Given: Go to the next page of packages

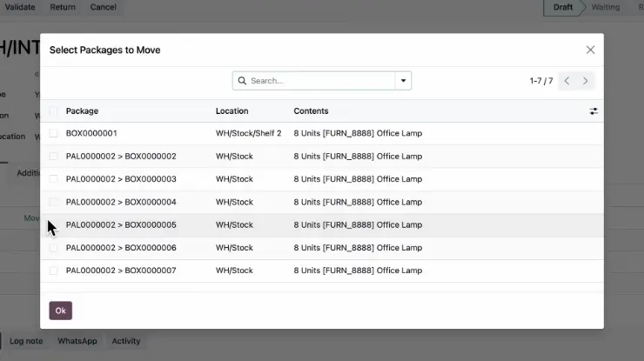Looking at the screenshot, I should pyautogui.click(x=586, y=81).
